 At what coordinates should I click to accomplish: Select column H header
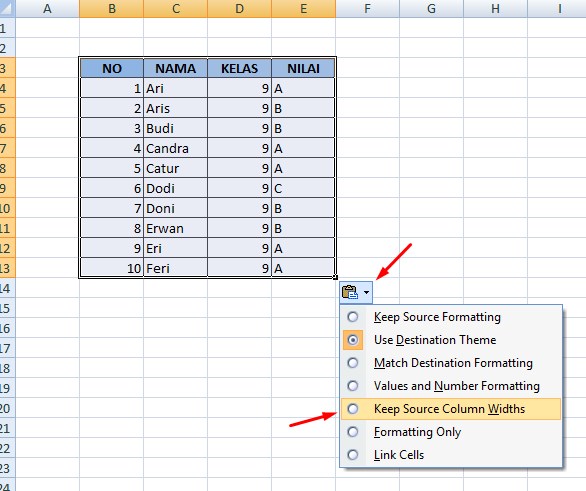coord(495,8)
